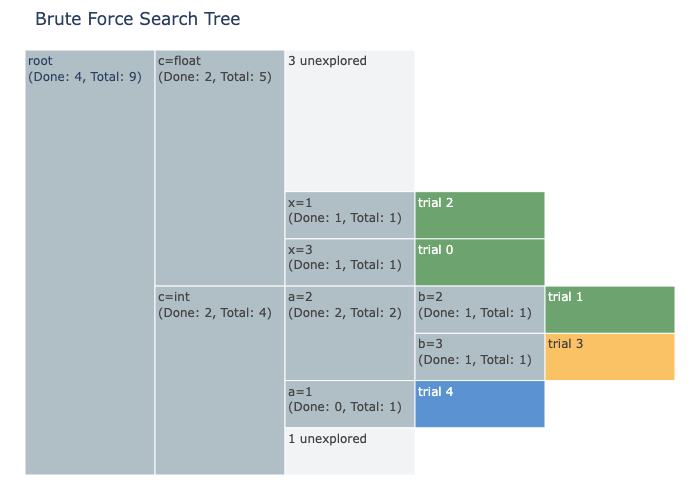This screenshot has width=700, height=500.
Task: Click the green trial 0 block
Action: point(480,262)
